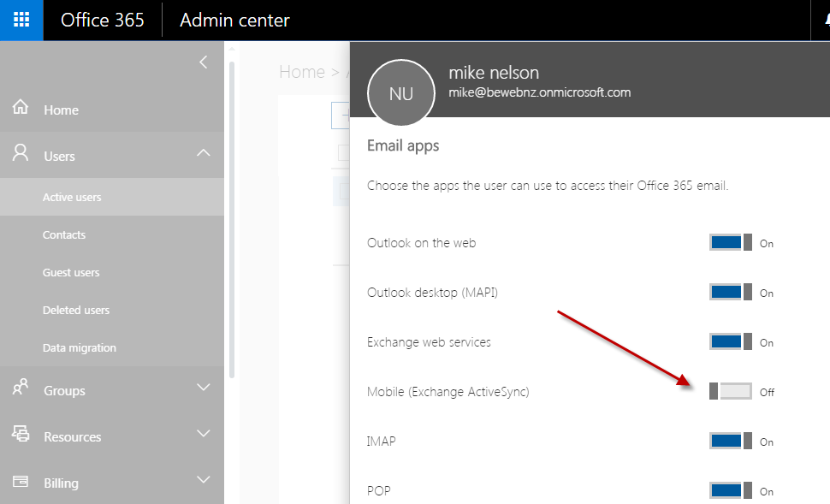Screen dimensions: 830x504
Task: Click the mike nelson user name
Action: (494, 73)
